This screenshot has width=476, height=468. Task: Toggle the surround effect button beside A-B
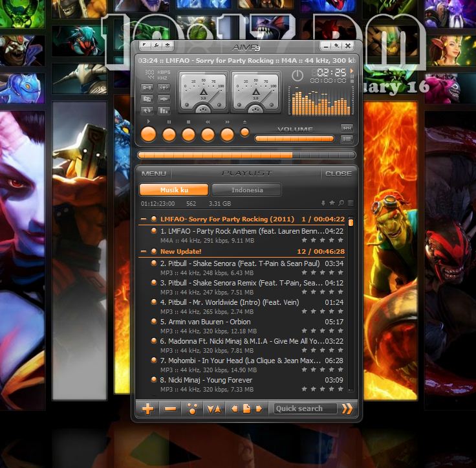164,87
